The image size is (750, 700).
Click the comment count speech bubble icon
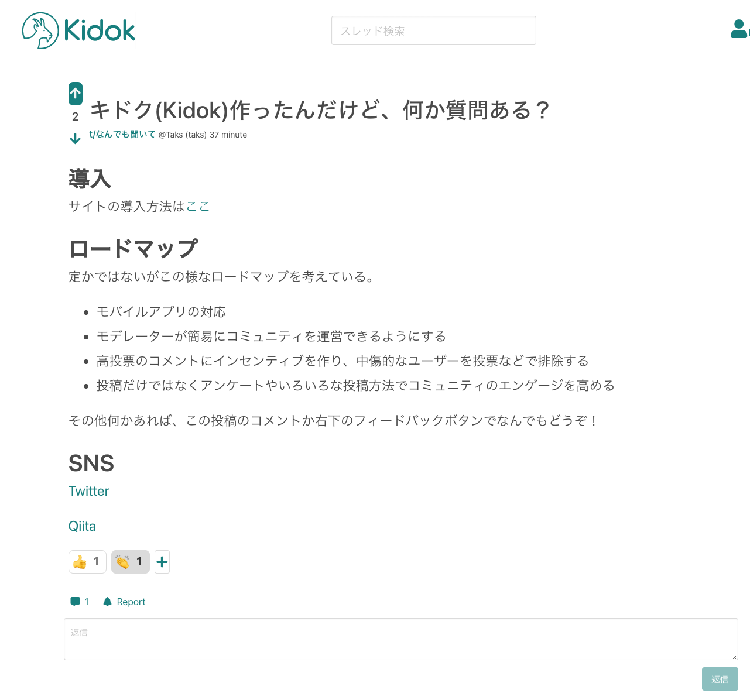[x=76, y=601]
